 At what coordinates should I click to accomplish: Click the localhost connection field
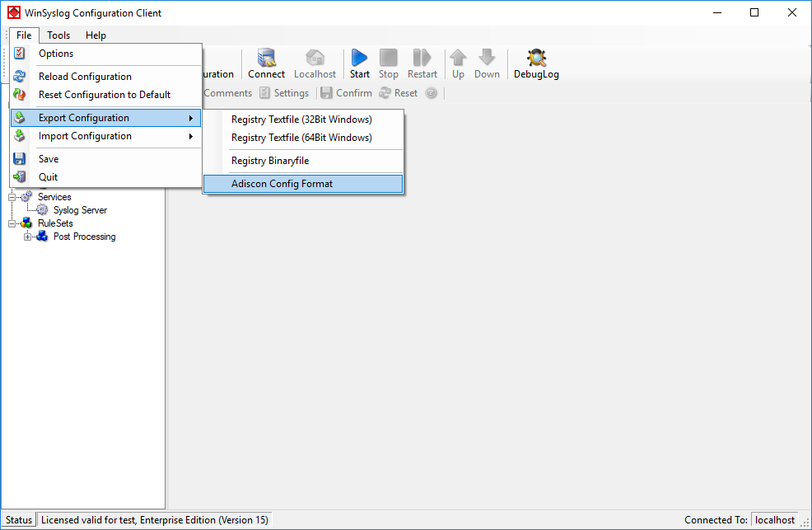click(x=774, y=519)
